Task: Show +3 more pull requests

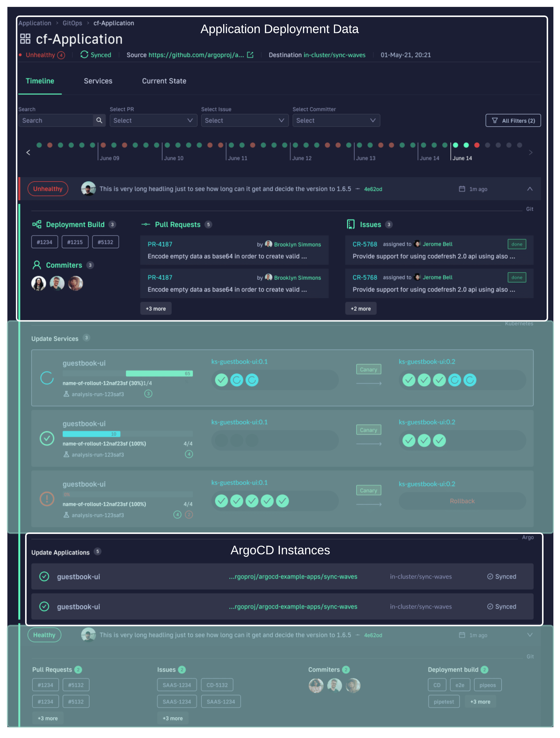Action: [156, 309]
